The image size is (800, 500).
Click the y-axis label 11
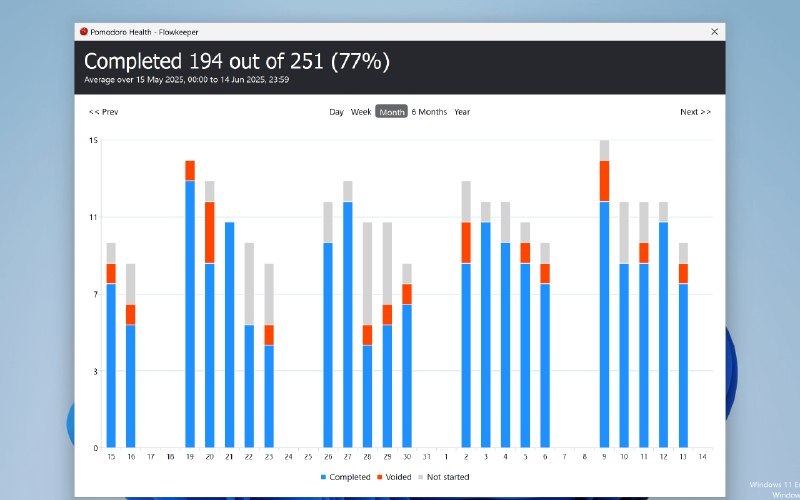93,217
